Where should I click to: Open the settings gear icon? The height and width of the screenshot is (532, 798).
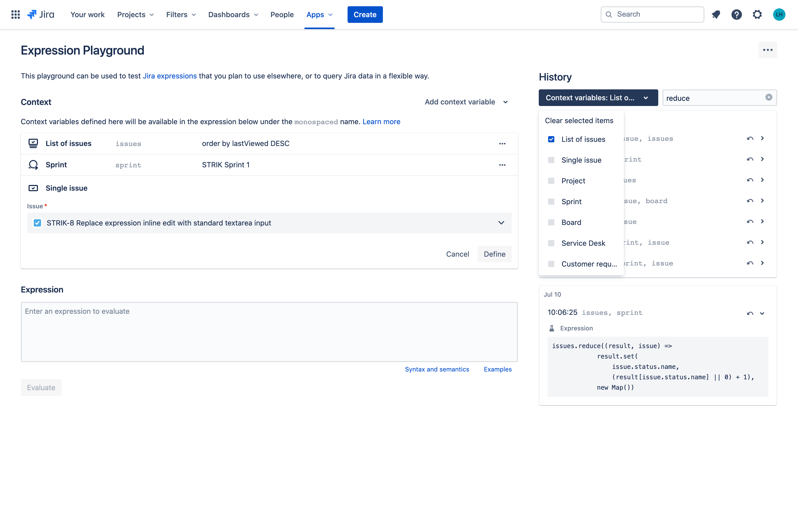coord(757,15)
